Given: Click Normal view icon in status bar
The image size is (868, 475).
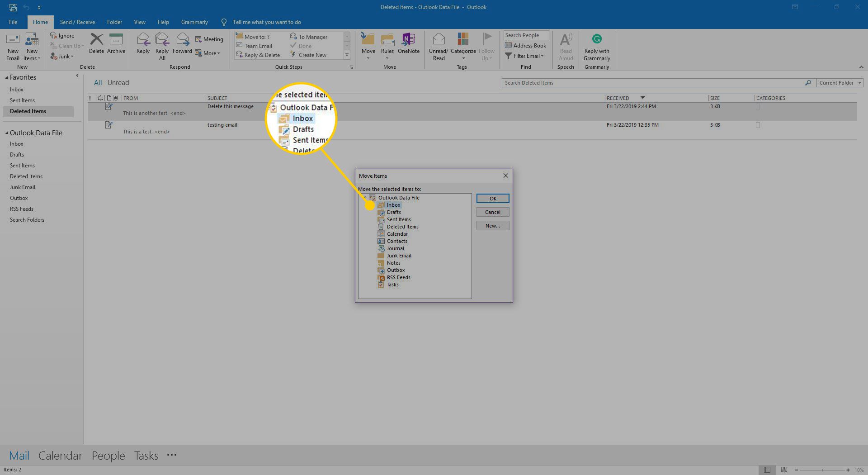Looking at the screenshot, I should (x=767, y=470).
